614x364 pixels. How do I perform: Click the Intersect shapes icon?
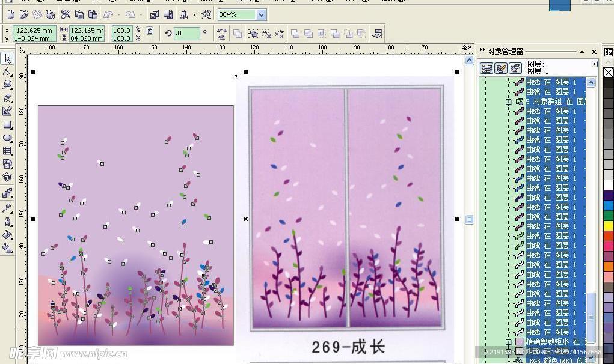coord(322,34)
